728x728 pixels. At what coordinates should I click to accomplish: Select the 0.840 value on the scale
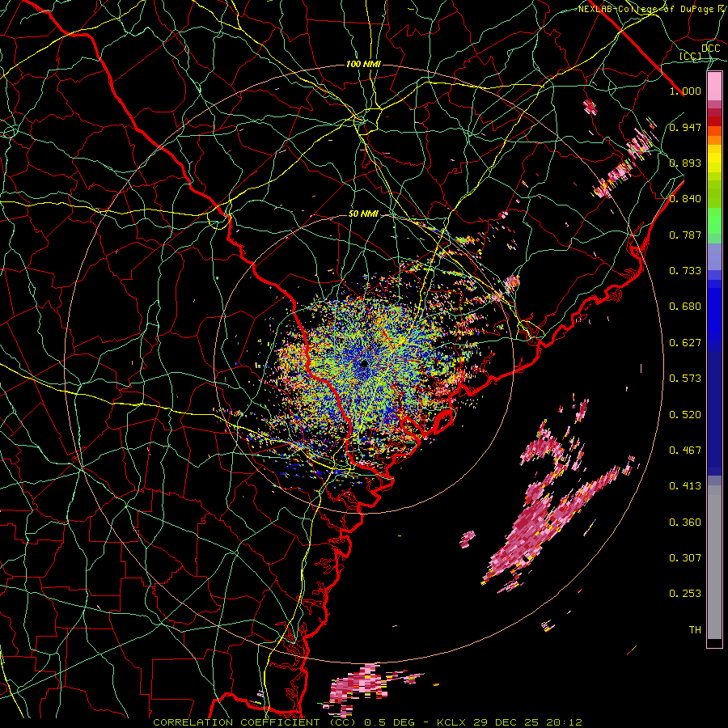point(685,199)
